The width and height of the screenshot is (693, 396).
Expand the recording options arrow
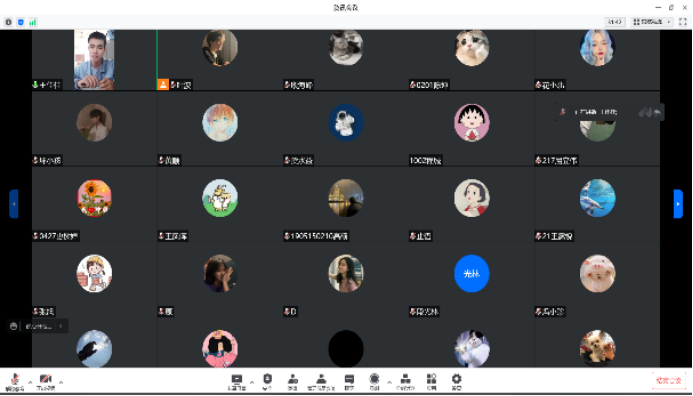click(x=389, y=382)
